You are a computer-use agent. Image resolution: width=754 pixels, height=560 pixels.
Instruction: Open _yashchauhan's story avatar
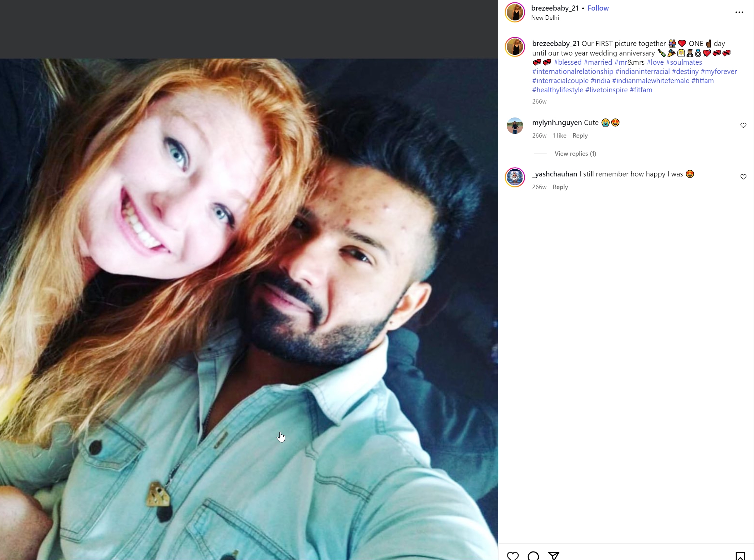(515, 177)
